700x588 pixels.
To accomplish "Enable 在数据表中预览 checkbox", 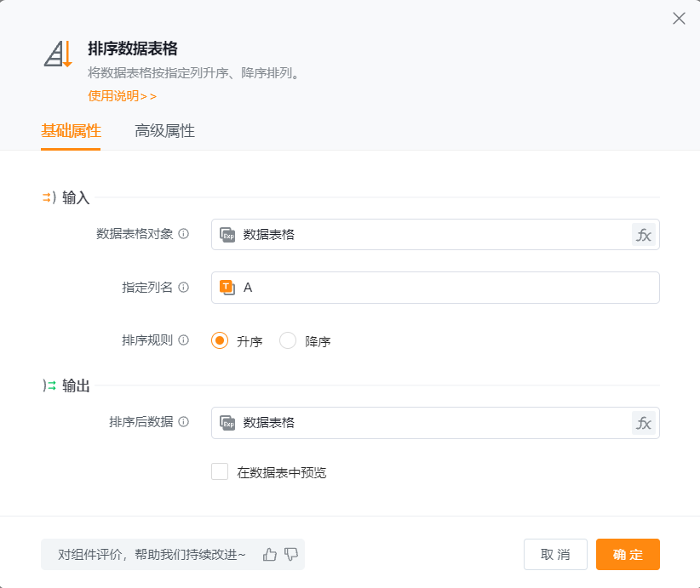I will tap(220, 472).
